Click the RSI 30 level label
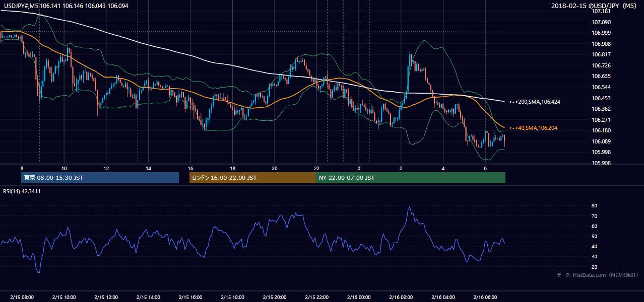The width and height of the screenshot is (644, 302). point(595,257)
